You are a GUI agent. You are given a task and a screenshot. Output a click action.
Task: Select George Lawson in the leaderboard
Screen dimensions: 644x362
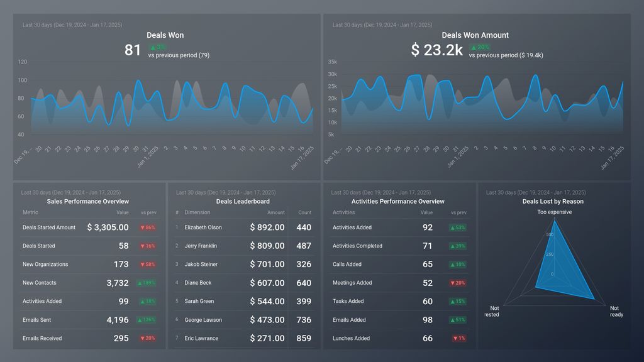pyautogui.click(x=203, y=320)
